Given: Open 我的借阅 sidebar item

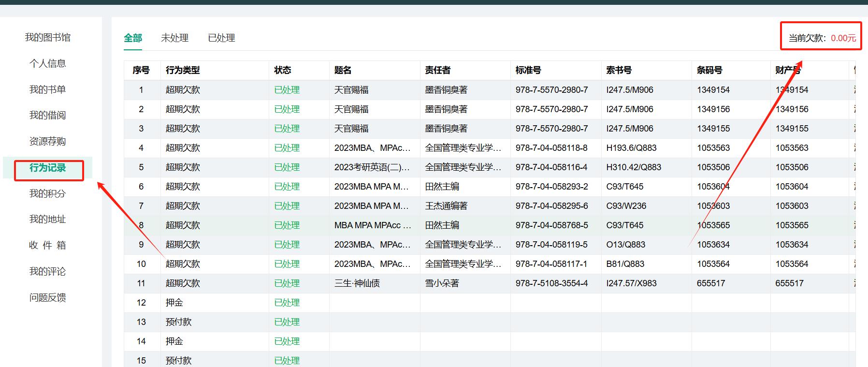Looking at the screenshot, I should 47,115.
